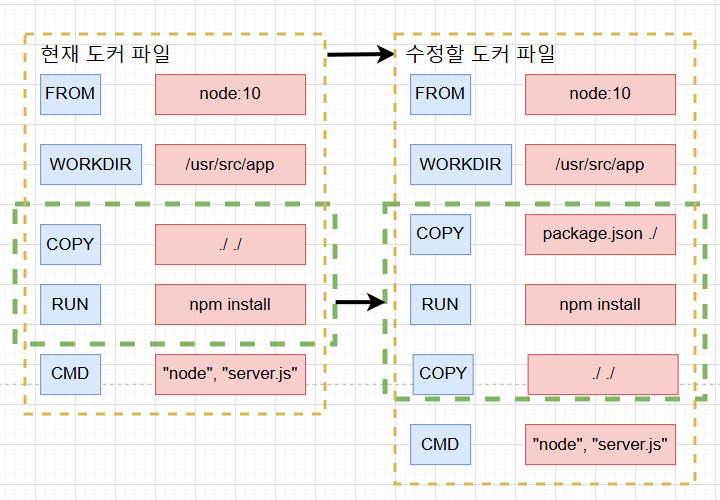Select the ./ ./ box under 현재 도커 파일
The width and height of the screenshot is (720, 500).
click(x=230, y=244)
